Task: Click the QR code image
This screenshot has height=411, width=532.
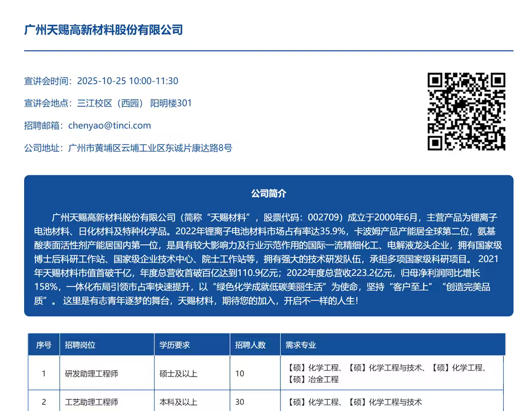Action: (x=466, y=111)
